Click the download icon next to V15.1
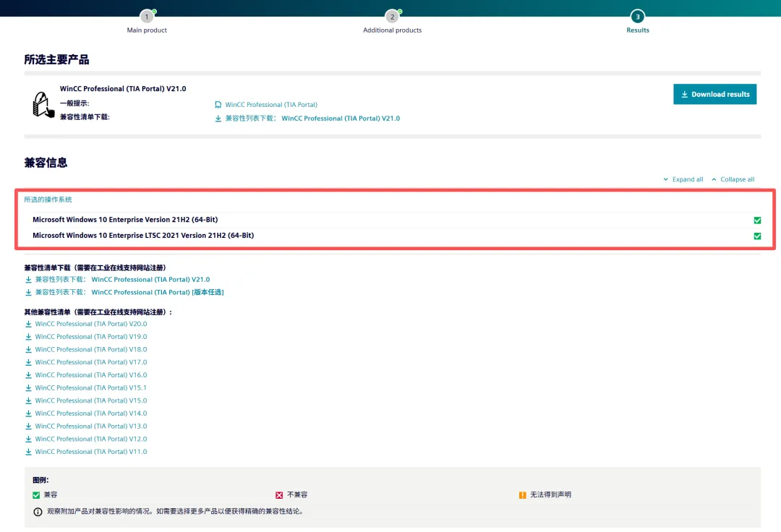 (28, 387)
